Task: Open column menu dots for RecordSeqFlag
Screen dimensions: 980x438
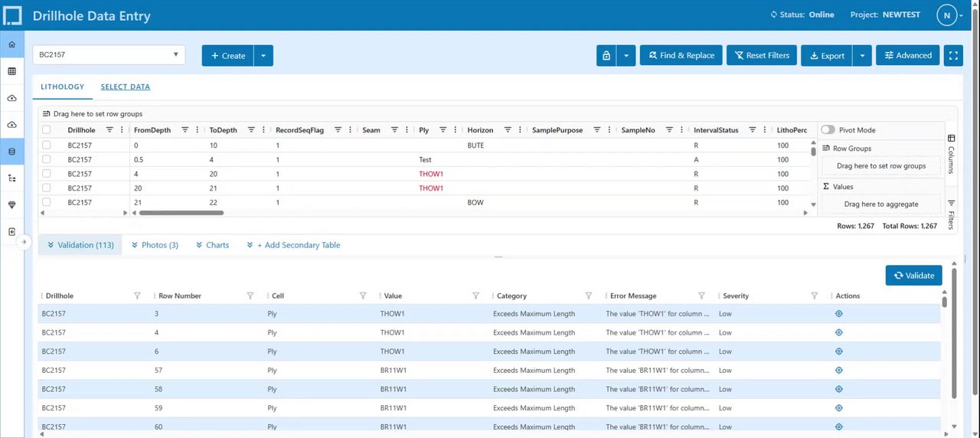Action: pyautogui.click(x=349, y=130)
